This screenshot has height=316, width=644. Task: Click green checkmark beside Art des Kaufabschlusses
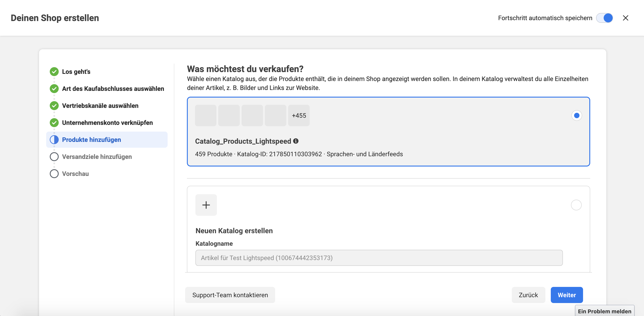54,89
